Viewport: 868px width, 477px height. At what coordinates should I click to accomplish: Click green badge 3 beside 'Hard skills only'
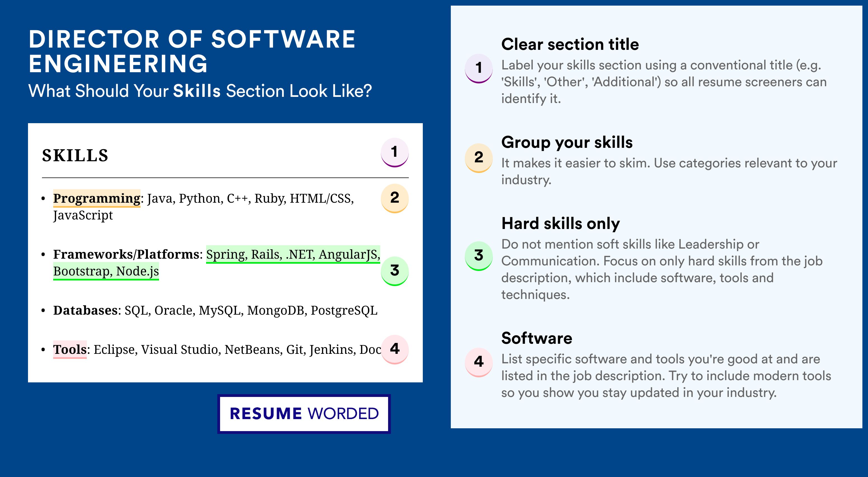pyautogui.click(x=479, y=256)
